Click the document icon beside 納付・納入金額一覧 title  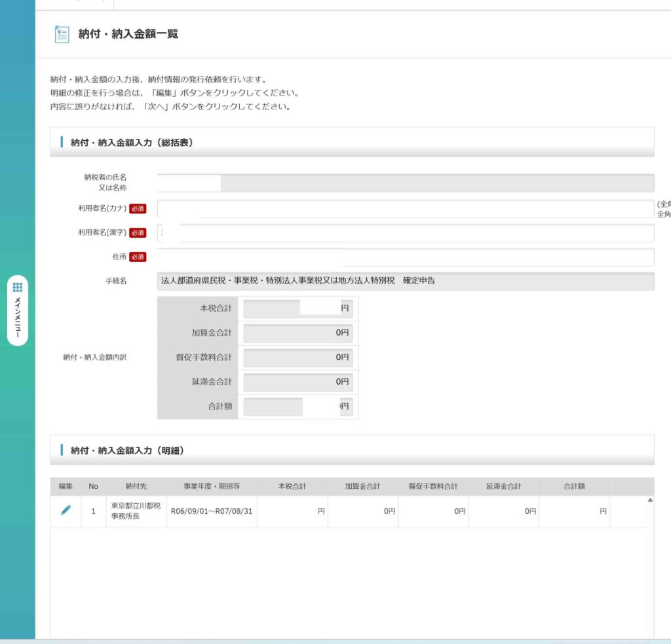(62, 34)
